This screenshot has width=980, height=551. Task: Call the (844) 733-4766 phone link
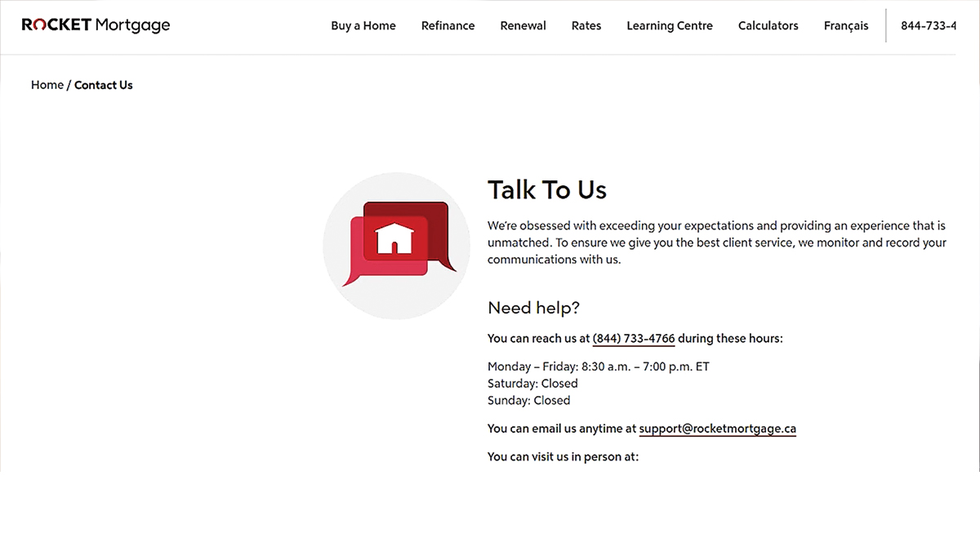click(x=634, y=339)
